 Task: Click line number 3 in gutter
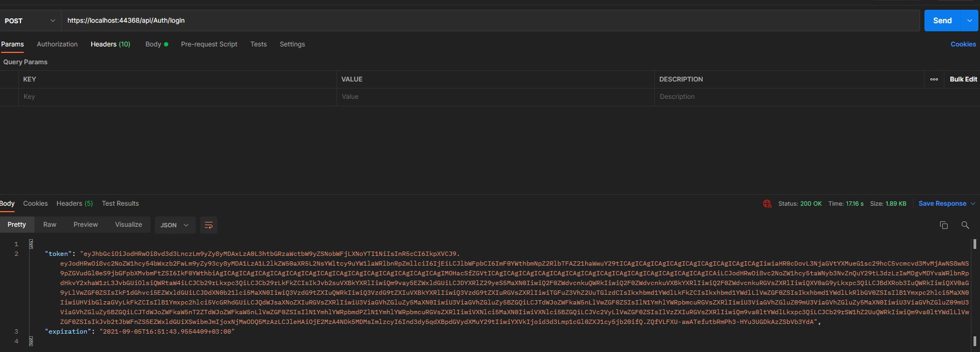click(x=16, y=331)
